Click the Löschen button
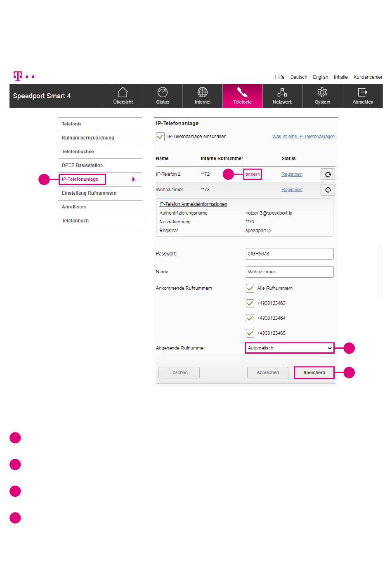The width and height of the screenshot is (392, 588). [179, 373]
